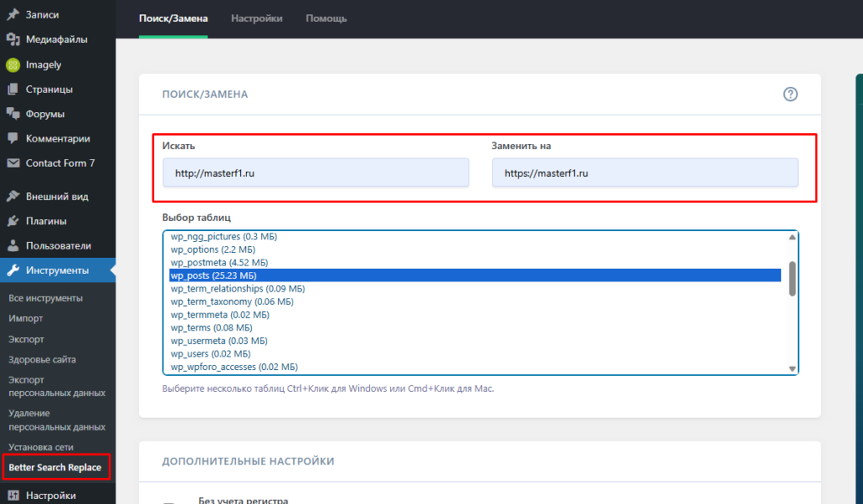The image size is (863, 504).
Task: Click the Пользователи user icon
Action: (x=13, y=246)
